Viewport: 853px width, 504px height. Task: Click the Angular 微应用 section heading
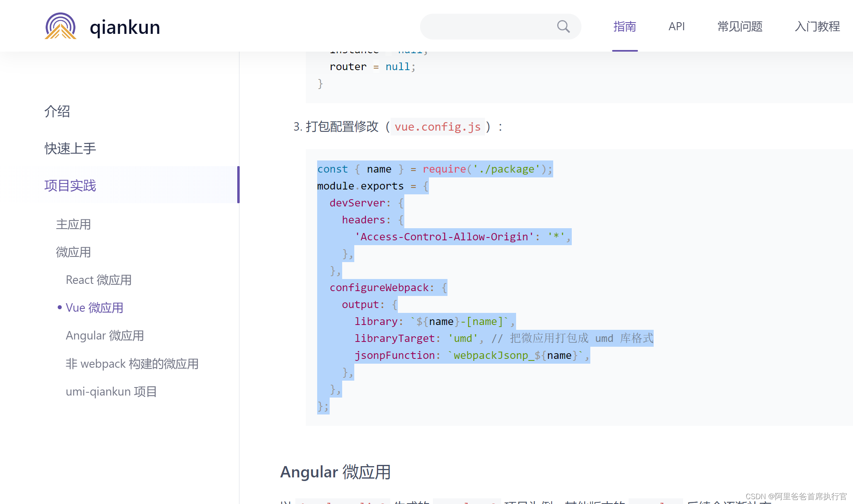coord(335,472)
